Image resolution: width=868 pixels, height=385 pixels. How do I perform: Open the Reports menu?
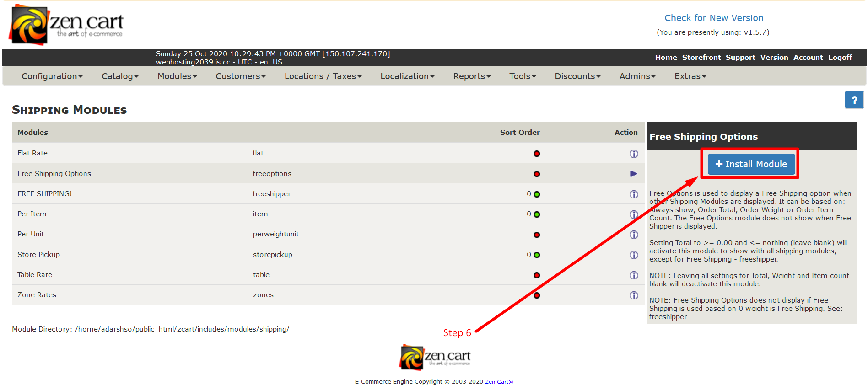pyautogui.click(x=472, y=76)
